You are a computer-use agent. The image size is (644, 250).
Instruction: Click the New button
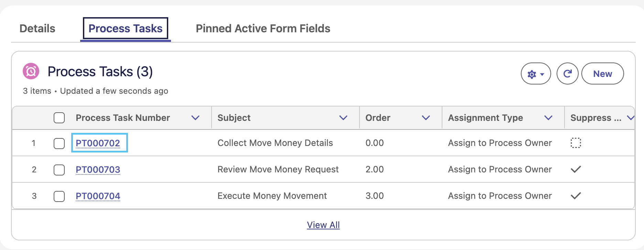[602, 74]
